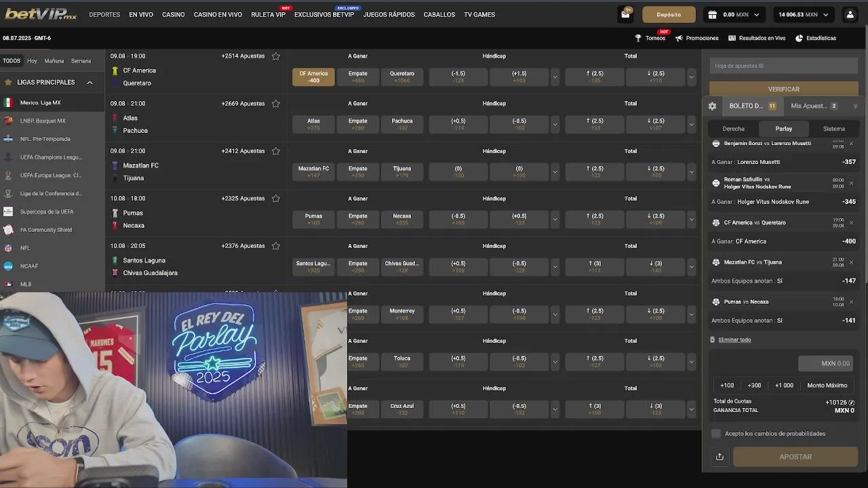Collapse the Ligas Principales section
Viewport: 868px width, 488px height.
pyautogui.click(x=90, y=83)
